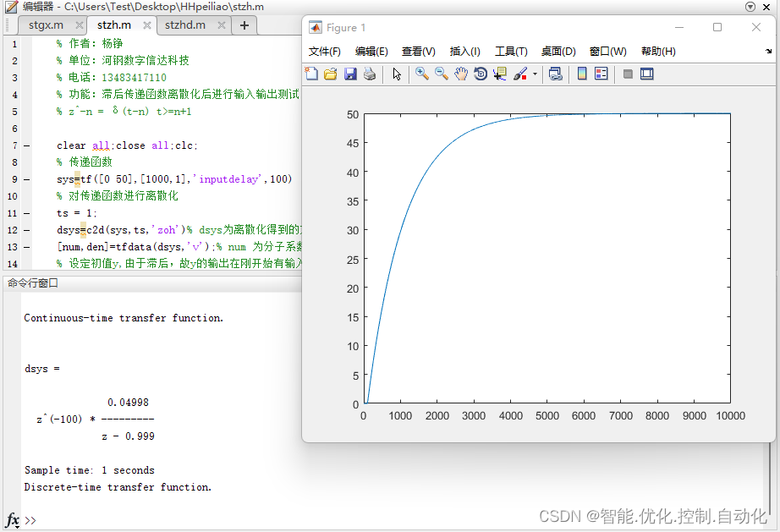Open editor actions dropdown in title bar
This screenshot has height=532, width=780.
click(750, 7)
